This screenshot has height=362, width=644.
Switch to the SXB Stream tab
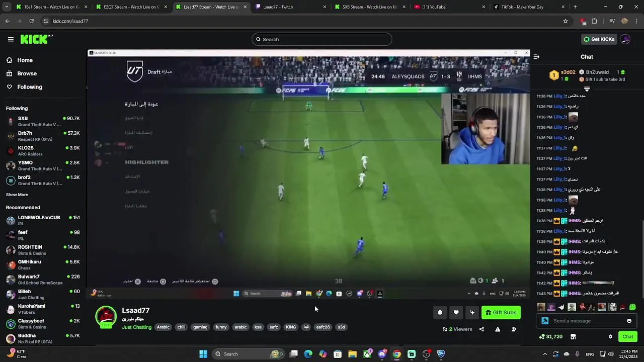(370, 7)
